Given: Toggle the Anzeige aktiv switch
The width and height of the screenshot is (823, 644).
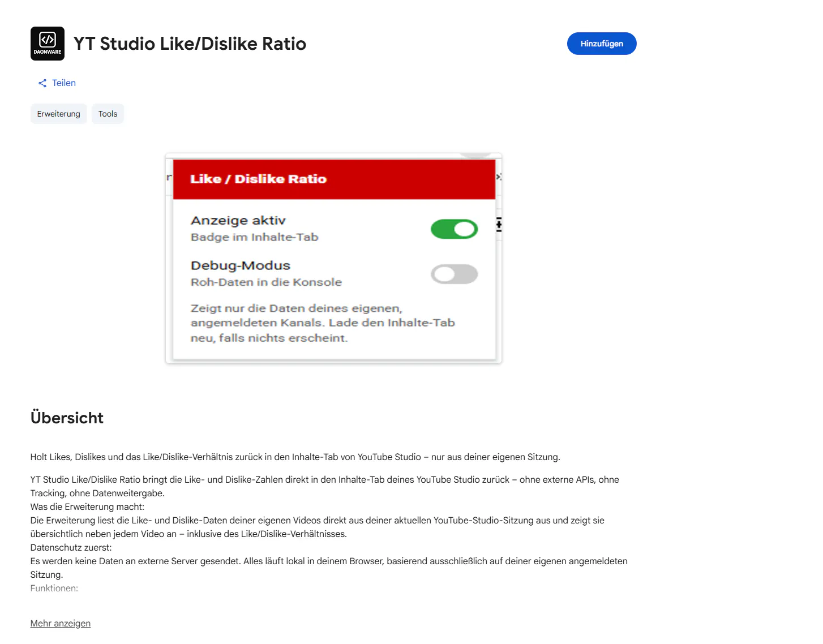Looking at the screenshot, I should pyautogui.click(x=454, y=229).
